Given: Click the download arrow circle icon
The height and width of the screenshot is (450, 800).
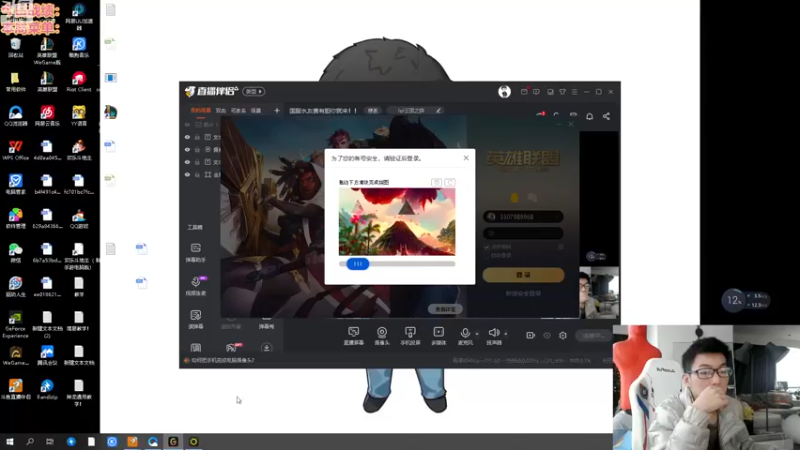Looking at the screenshot, I should point(266,348).
